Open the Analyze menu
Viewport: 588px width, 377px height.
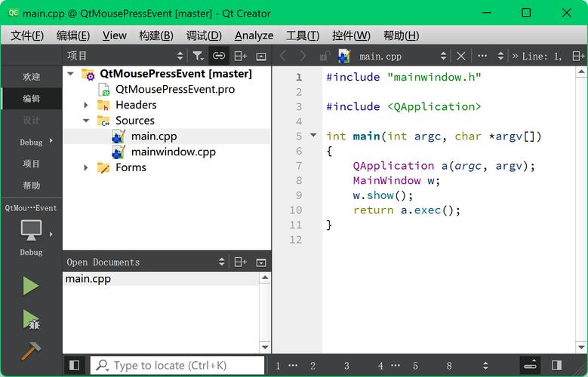click(x=254, y=35)
